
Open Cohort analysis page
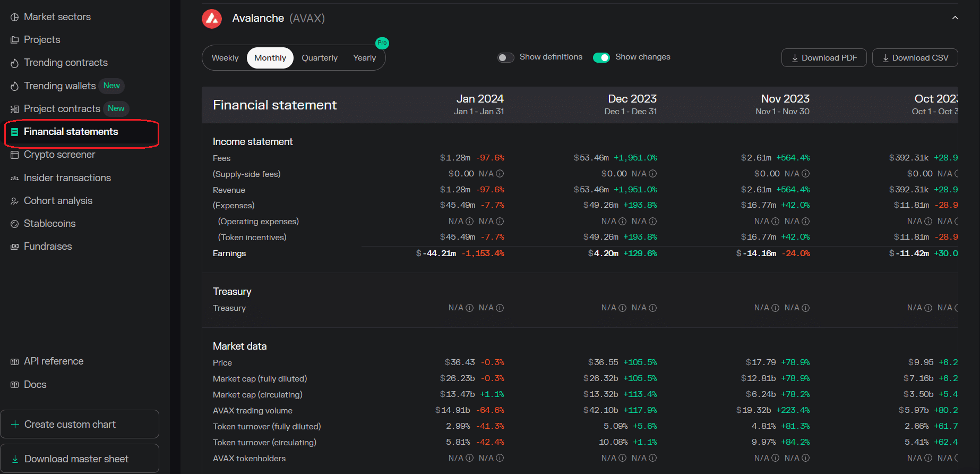[58, 201]
